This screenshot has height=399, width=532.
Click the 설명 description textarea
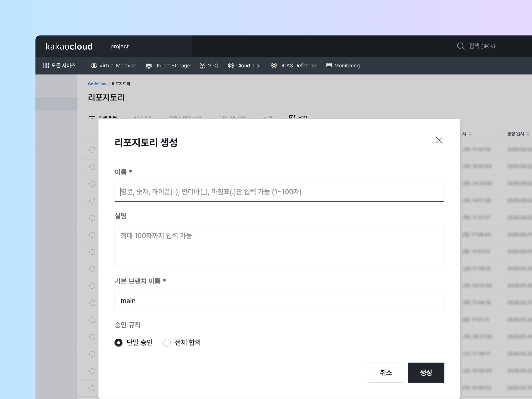coord(279,246)
